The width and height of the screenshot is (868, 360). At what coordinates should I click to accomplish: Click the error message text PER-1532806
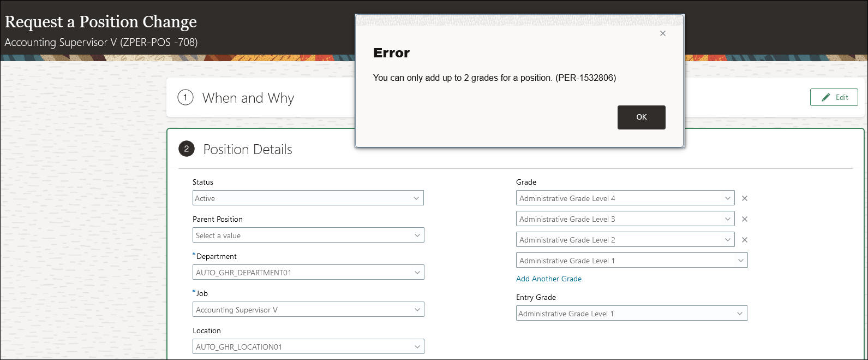(494, 78)
